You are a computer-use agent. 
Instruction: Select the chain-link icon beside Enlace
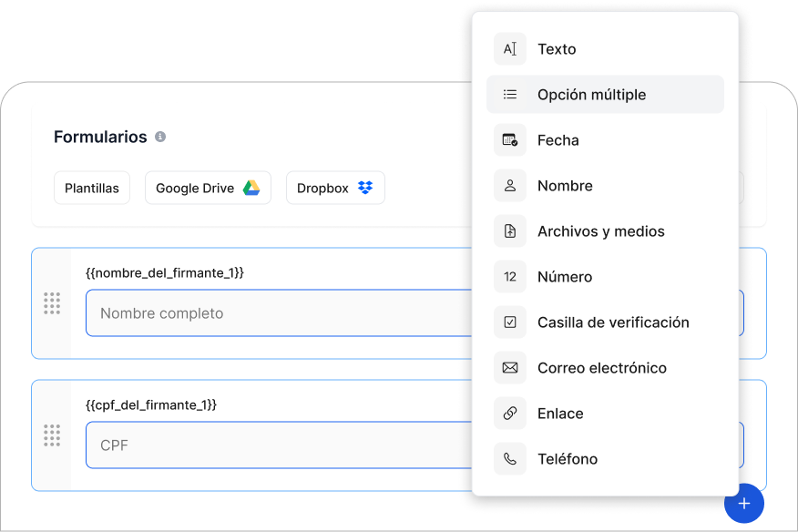pos(510,414)
